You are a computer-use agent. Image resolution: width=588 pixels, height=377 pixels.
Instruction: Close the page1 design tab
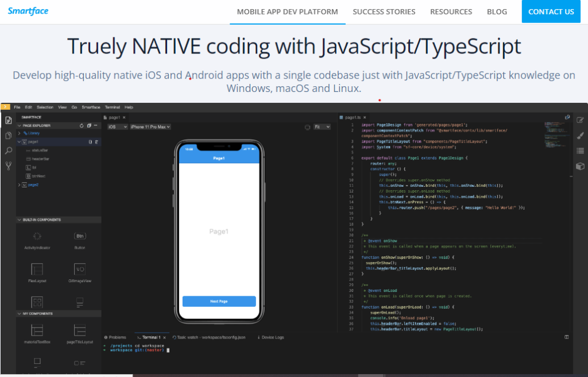point(124,118)
